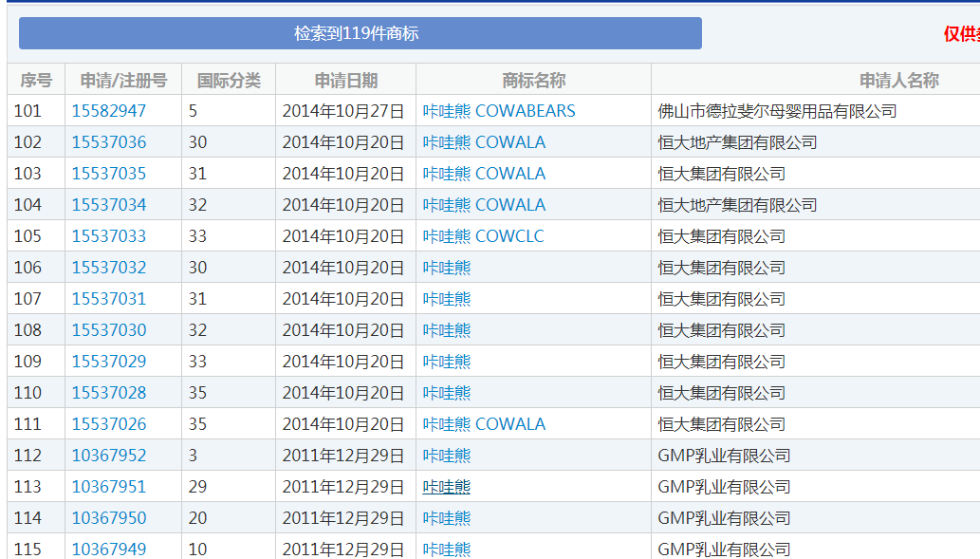980x559 pixels.
Task: Select date 2011年12月29日 in row 112
Action: [x=343, y=455]
